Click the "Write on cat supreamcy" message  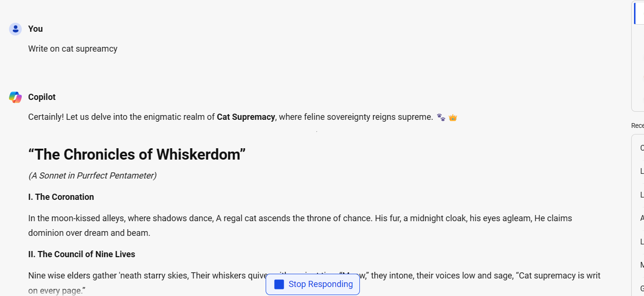coord(73,49)
